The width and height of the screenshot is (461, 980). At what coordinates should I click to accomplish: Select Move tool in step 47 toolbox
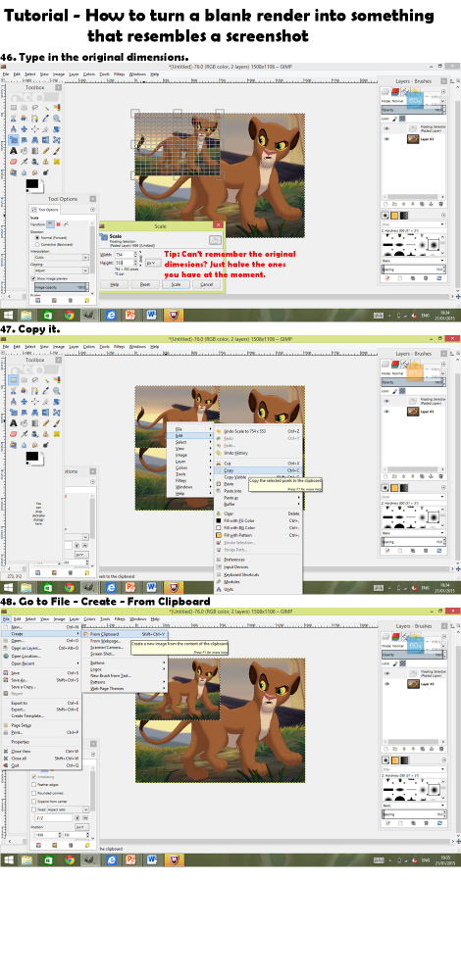25,401
